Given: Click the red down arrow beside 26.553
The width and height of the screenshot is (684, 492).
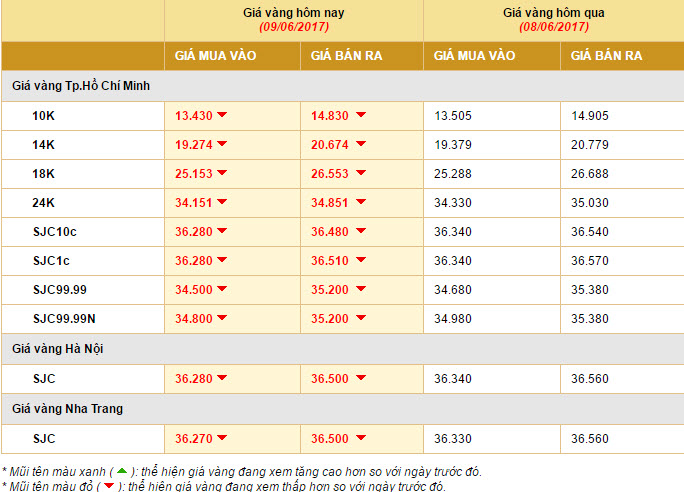Looking at the screenshot, I should (x=361, y=173).
